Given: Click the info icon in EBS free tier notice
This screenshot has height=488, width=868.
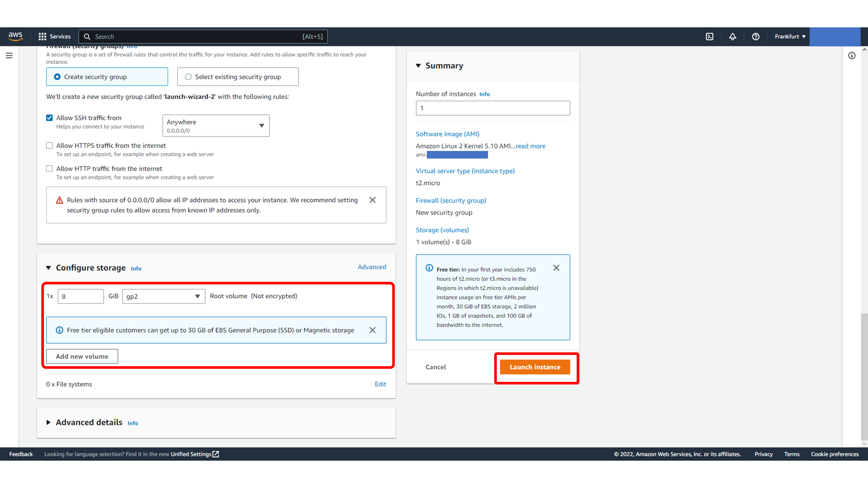Looking at the screenshot, I should click(x=59, y=330).
